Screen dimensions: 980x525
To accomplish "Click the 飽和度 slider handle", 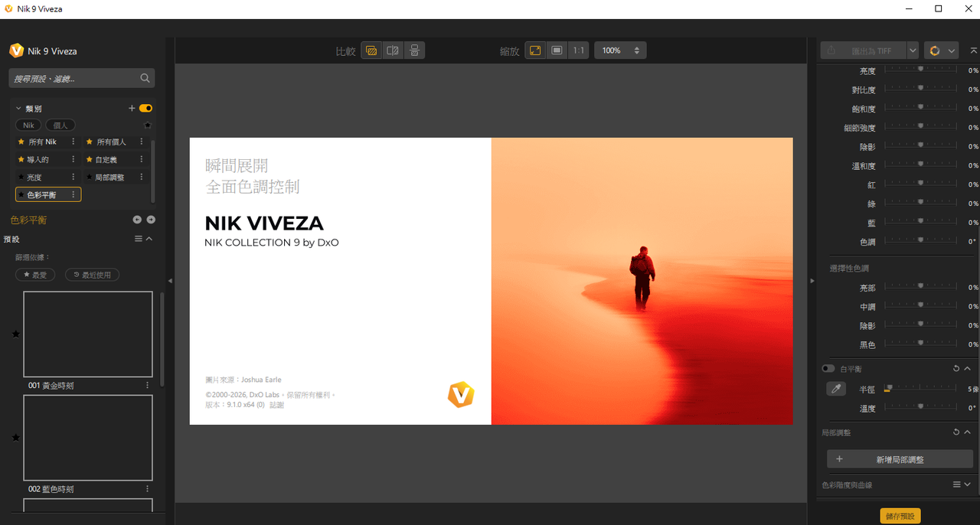I will click(x=920, y=107).
